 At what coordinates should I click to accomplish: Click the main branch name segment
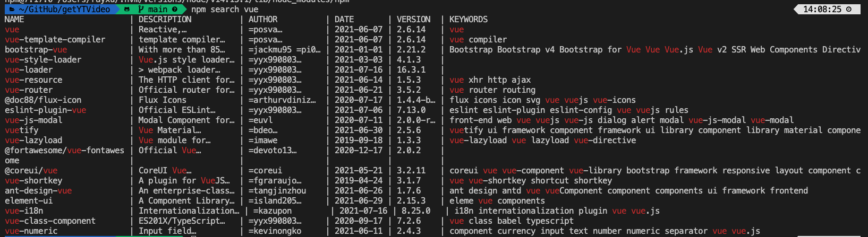click(x=158, y=9)
